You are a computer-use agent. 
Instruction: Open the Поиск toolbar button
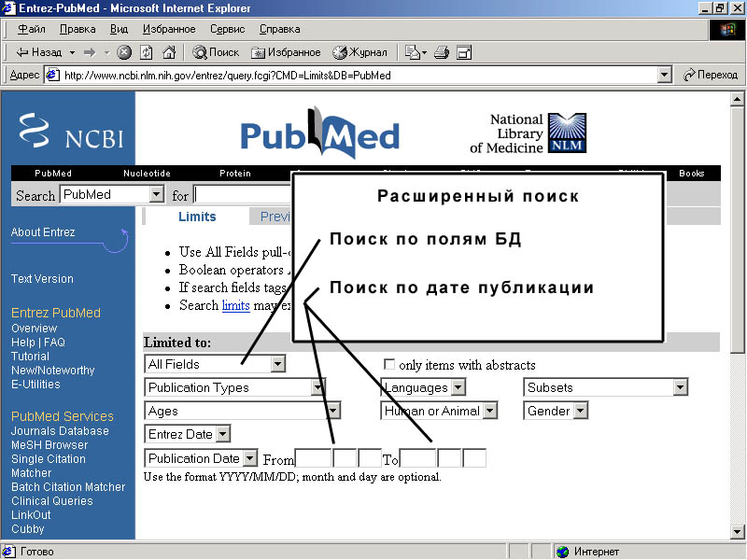coord(216,52)
